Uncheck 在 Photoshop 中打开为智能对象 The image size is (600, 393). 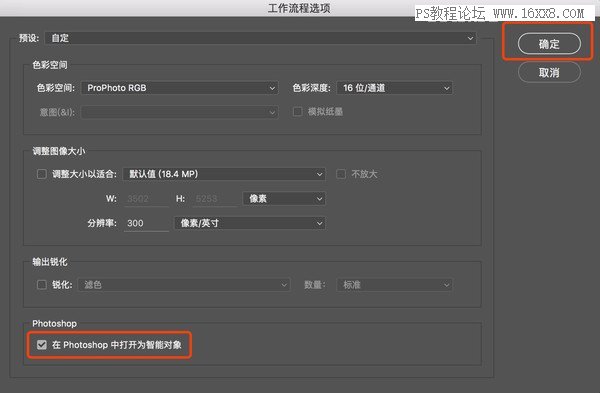42,345
